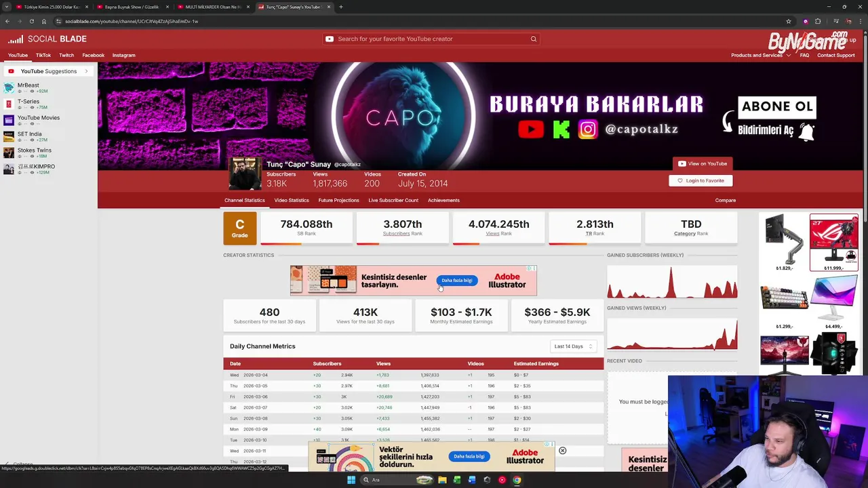Switch to the Twitch platform tab
Screen dimensions: 868x488
tap(66, 55)
